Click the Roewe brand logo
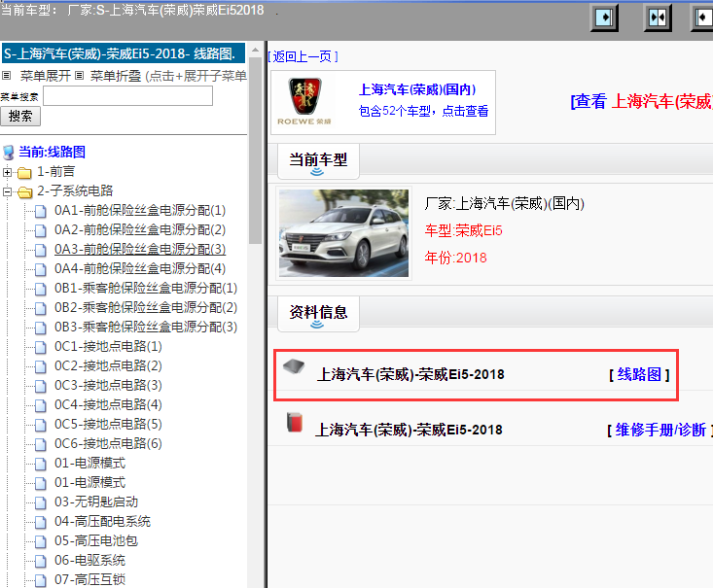Image resolution: width=713 pixels, height=588 pixels. [x=305, y=101]
